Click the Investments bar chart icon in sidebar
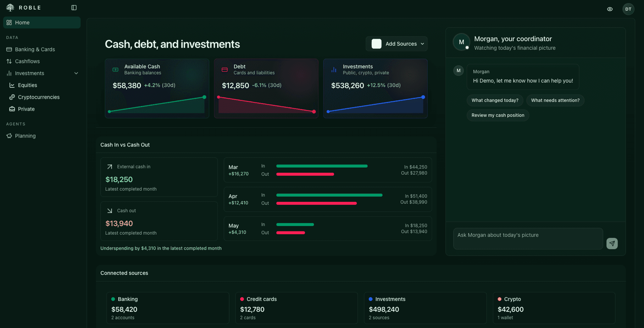The image size is (644, 328). point(9,73)
